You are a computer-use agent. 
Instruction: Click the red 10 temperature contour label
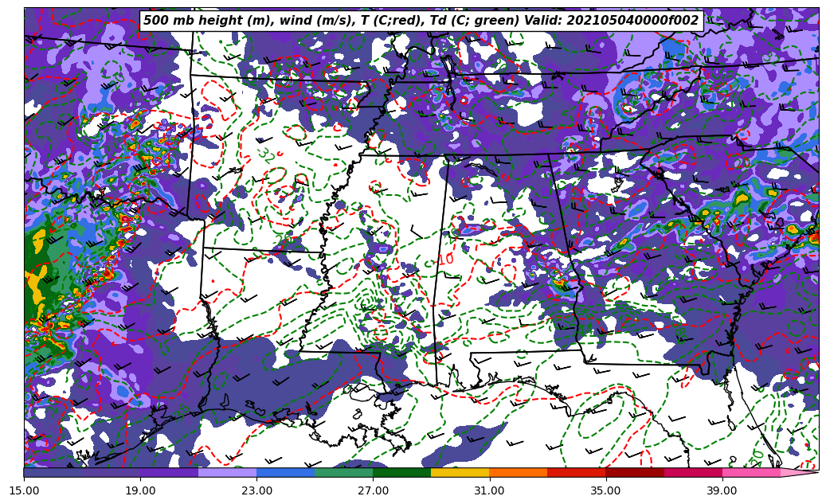pyautogui.click(x=446, y=260)
